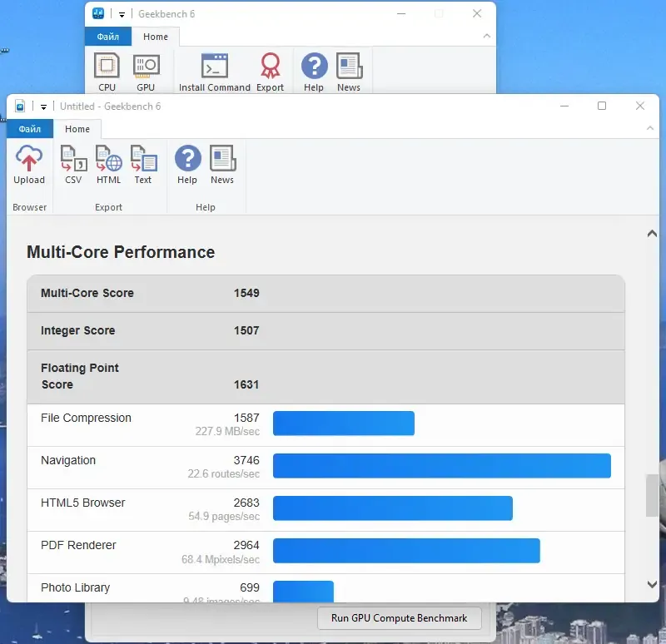Viewport: 666px width, 644px height.
Task: Click Run GPU Compute Benchmark button
Action: click(x=400, y=618)
